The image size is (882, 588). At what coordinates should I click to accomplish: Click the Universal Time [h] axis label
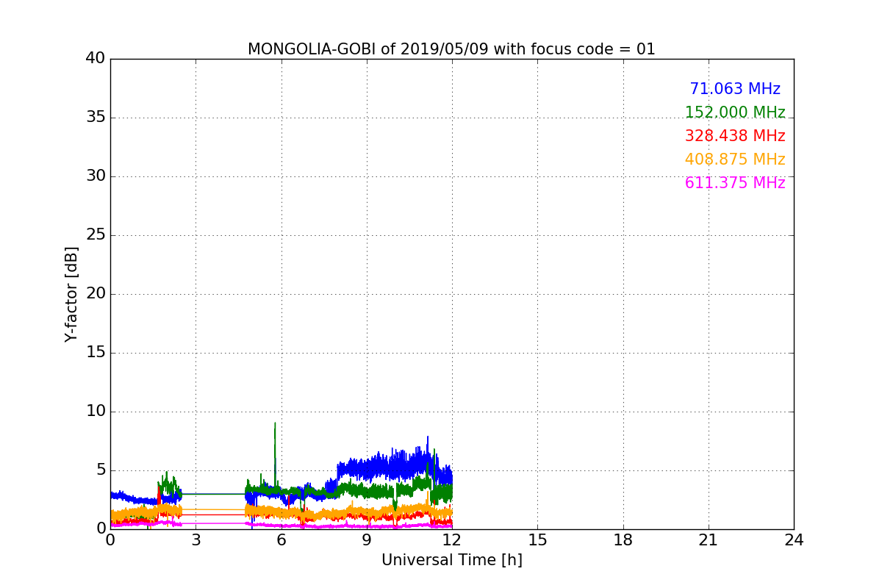pos(451,560)
